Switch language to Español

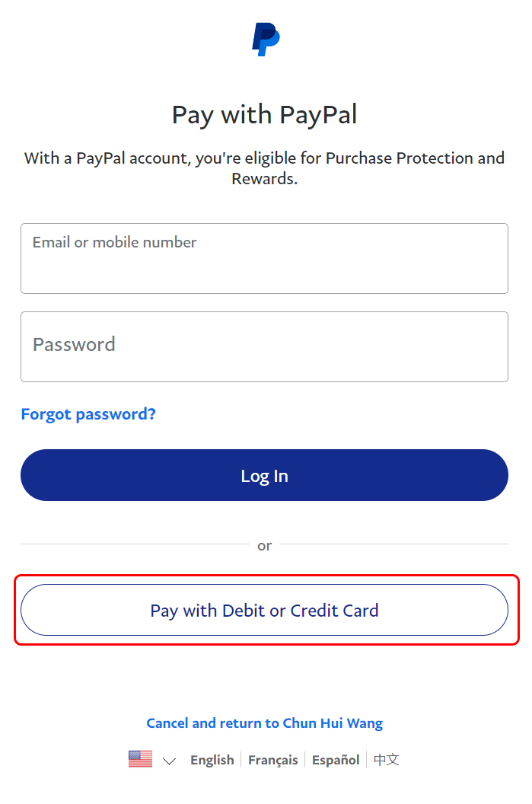point(336,760)
